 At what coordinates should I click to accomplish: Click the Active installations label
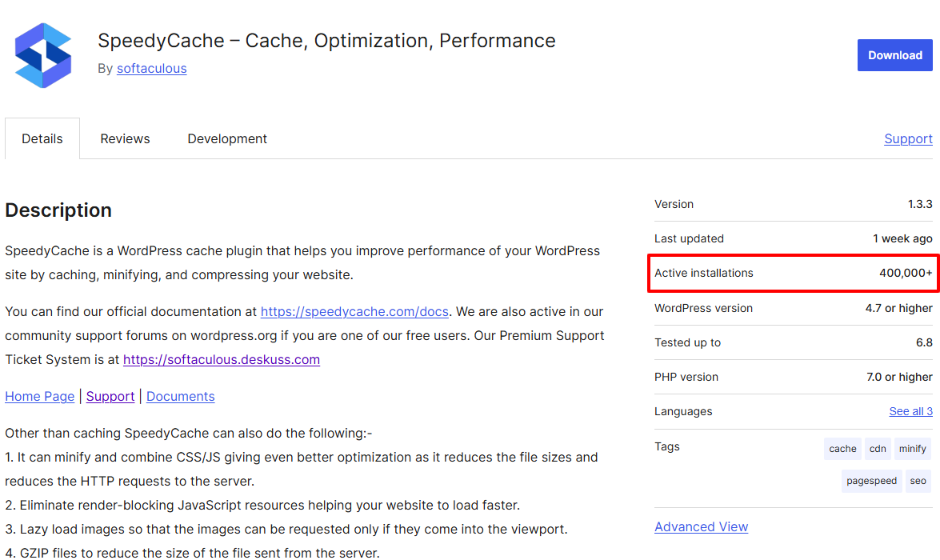tap(704, 273)
